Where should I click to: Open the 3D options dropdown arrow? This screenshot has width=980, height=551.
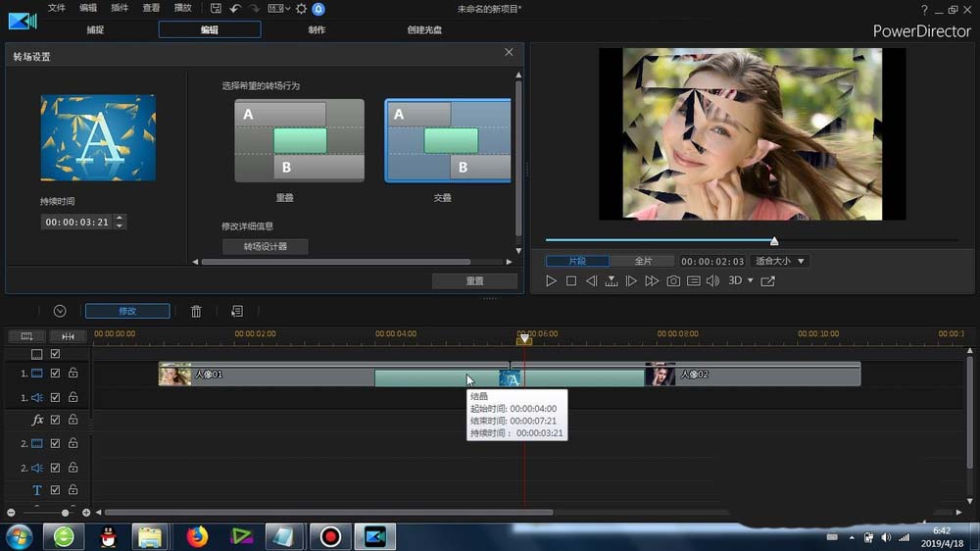click(x=751, y=280)
